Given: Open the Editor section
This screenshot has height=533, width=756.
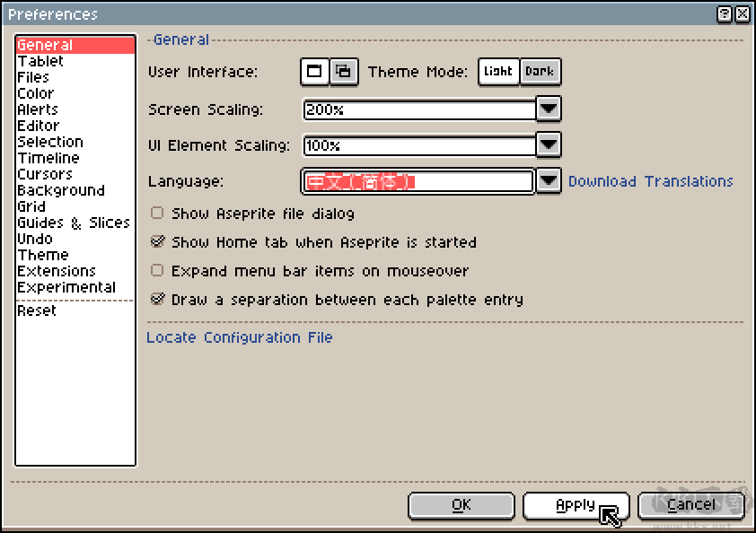Looking at the screenshot, I should click(x=75, y=126).
